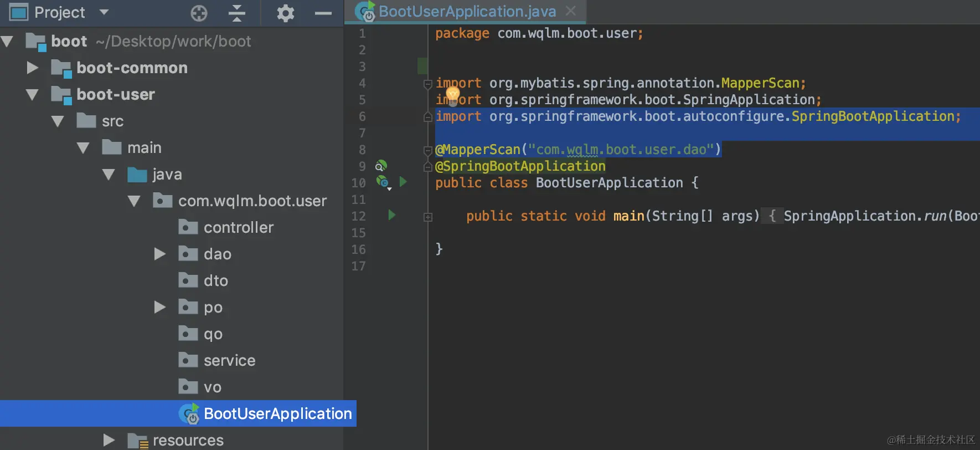Click the fold-end marker beside @SpringBootApplication line 9
The width and height of the screenshot is (980, 450).
428,167
